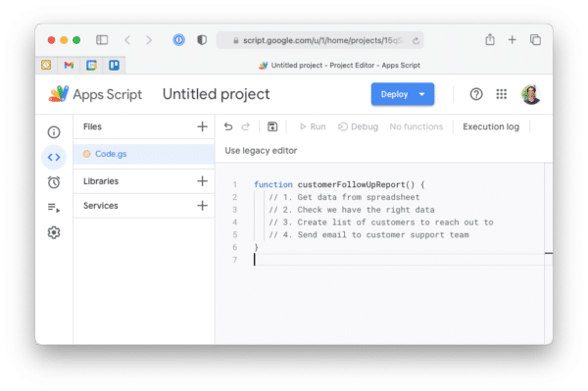588x391 pixels.
Task: Click the Debug button
Action: point(358,126)
